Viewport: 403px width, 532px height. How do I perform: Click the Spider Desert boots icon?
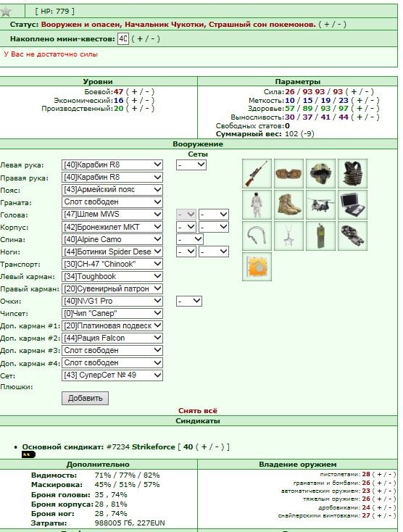point(288,204)
